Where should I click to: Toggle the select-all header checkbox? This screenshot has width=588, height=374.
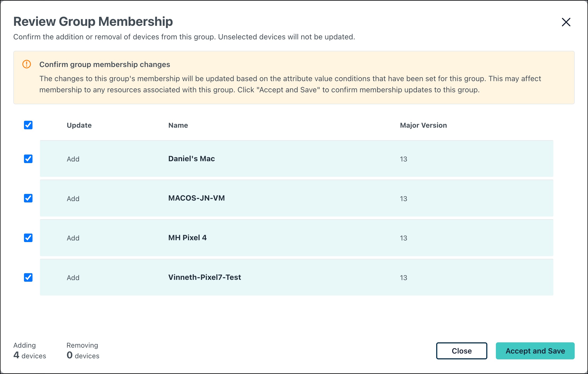[x=28, y=125]
